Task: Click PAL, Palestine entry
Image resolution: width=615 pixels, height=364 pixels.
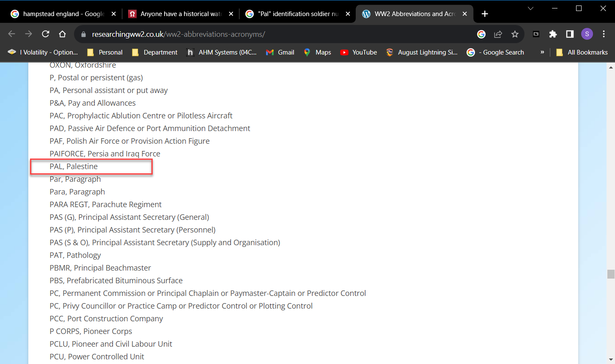Action: click(74, 167)
